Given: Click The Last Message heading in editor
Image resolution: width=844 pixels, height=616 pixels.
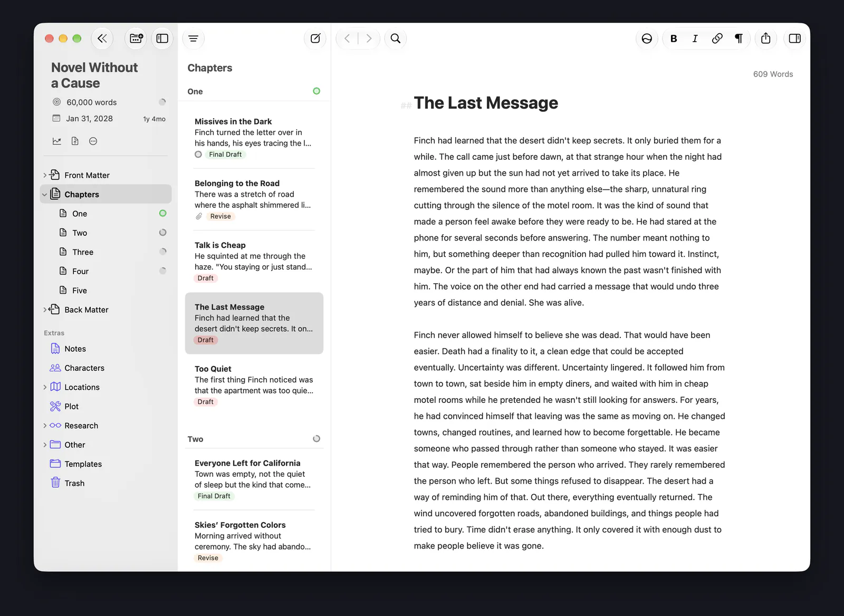Looking at the screenshot, I should [486, 103].
